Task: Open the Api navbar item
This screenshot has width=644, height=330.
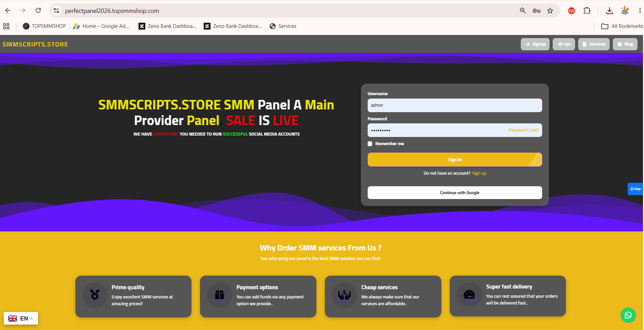Action: [x=564, y=44]
